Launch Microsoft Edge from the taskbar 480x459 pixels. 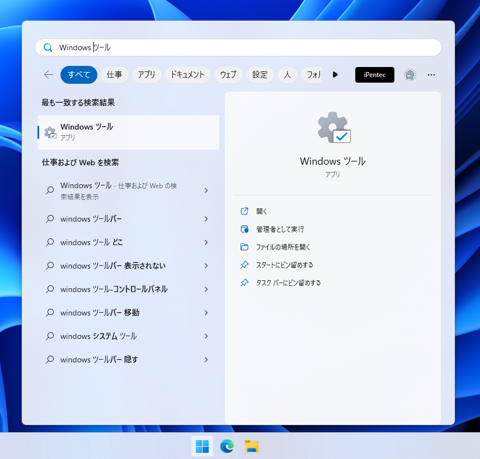coord(227,446)
